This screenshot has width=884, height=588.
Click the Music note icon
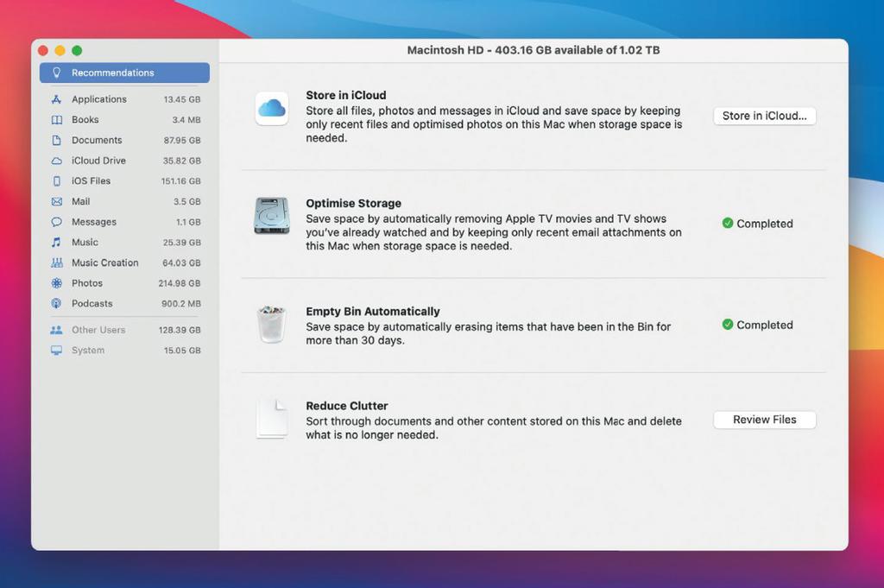pyautogui.click(x=56, y=243)
